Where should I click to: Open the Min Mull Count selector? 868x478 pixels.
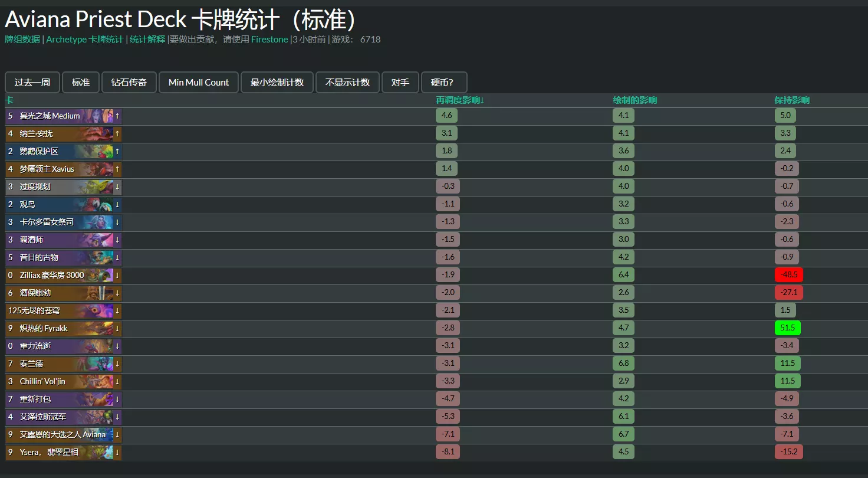pos(198,82)
